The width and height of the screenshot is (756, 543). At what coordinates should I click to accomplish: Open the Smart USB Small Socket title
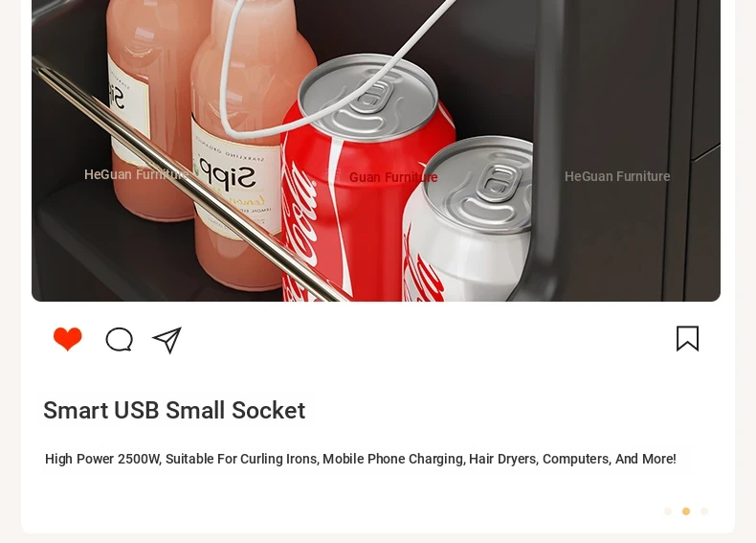(x=174, y=410)
